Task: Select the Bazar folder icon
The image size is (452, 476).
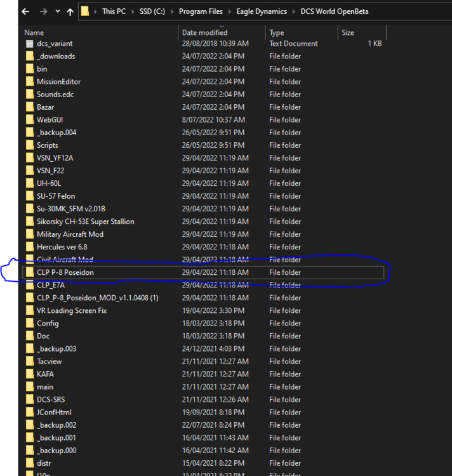Action: coord(29,107)
